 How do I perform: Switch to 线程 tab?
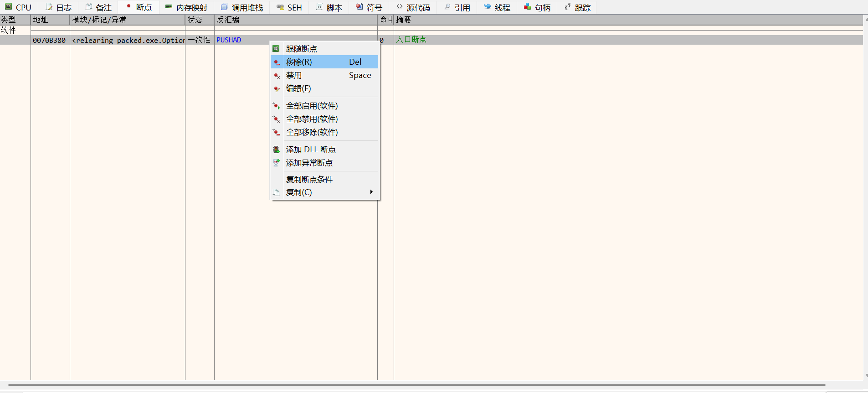[497, 7]
